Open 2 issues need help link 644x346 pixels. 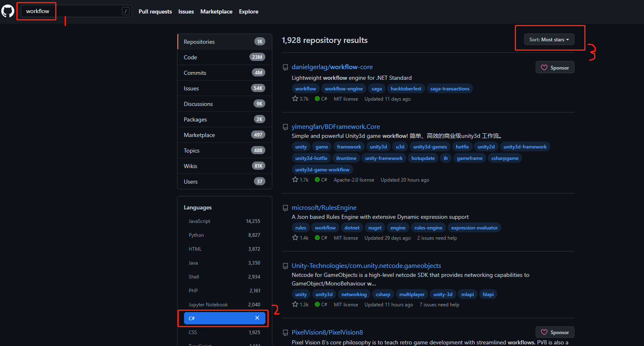pos(437,238)
